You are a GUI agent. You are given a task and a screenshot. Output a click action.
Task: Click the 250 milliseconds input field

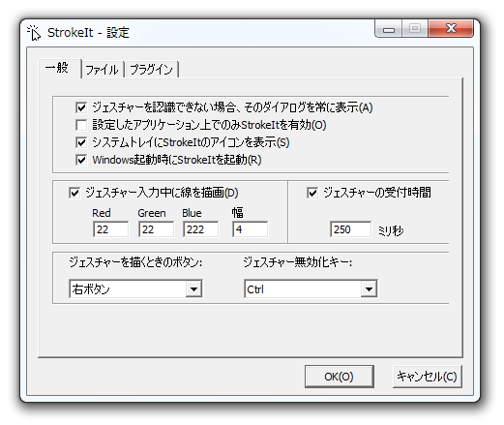pos(350,229)
